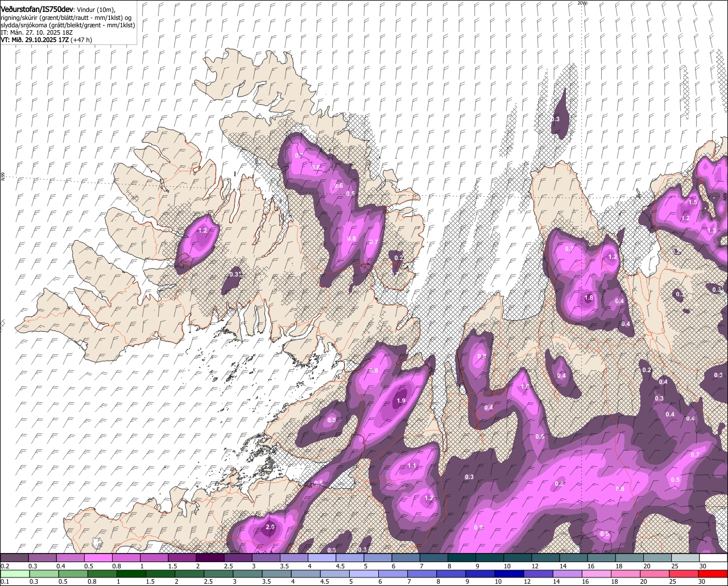Click the 1.8 precipitation value on map
The height and width of the screenshot is (586, 728).
(x=589, y=298)
